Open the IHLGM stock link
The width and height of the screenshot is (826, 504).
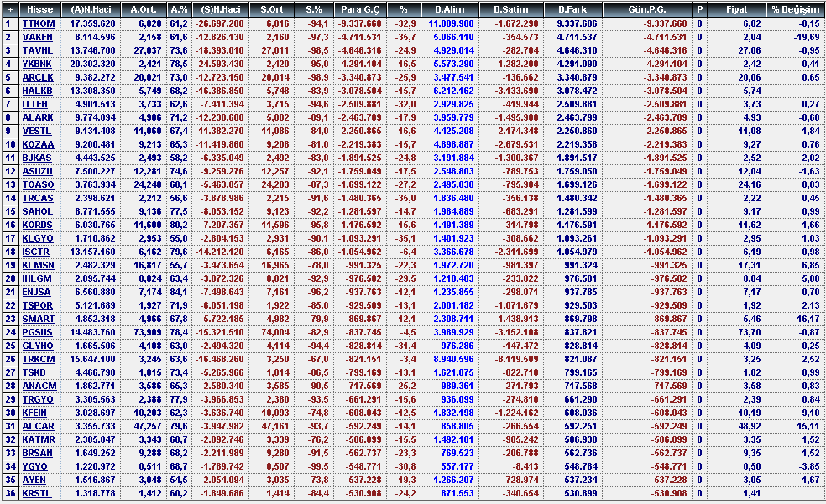pos(37,278)
